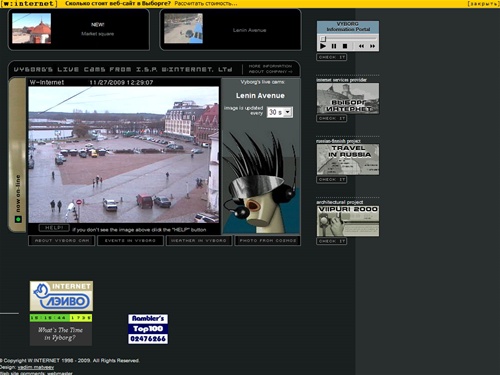Open 'About Vyborg Cam' tab
Viewport: 500px width, 375px height.
(x=62, y=240)
